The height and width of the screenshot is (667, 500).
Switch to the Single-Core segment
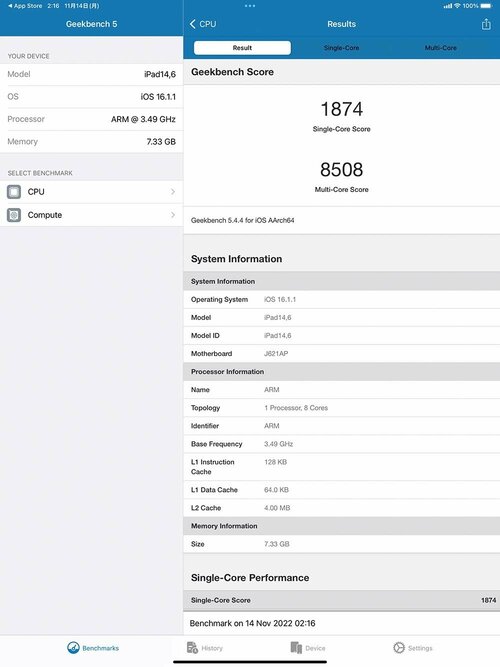(x=341, y=48)
